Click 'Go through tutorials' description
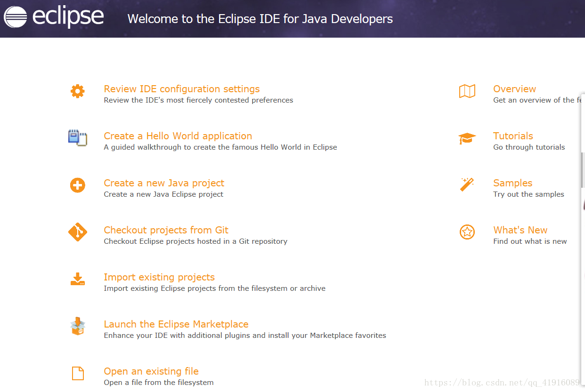The image size is (585, 392). click(x=529, y=147)
